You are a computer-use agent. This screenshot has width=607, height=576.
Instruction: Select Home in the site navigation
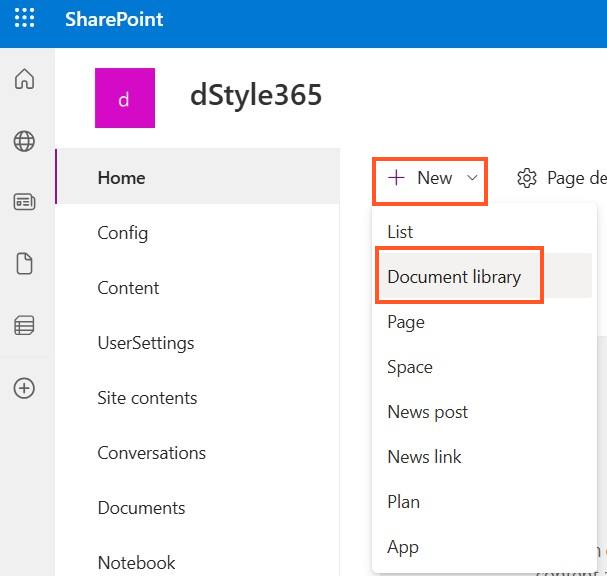click(198, 176)
